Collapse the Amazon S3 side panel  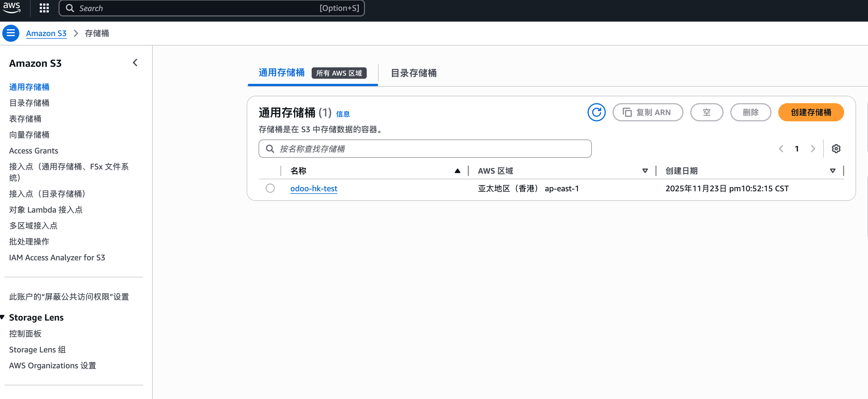pos(135,63)
